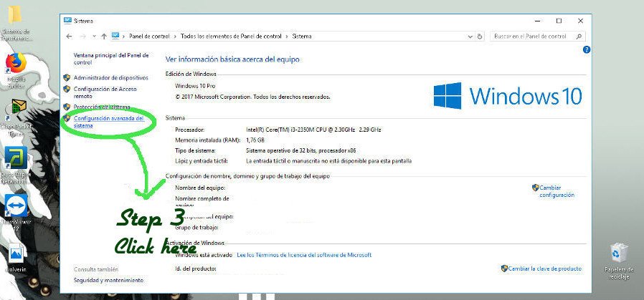Image resolution: width=644 pixels, height=300 pixels.
Task: Select Sistema operativo de 32 bits text
Action: pos(300,150)
